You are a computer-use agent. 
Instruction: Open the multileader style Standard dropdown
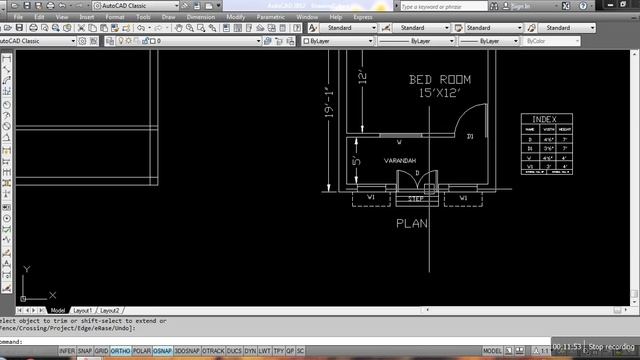tap(567, 28)
